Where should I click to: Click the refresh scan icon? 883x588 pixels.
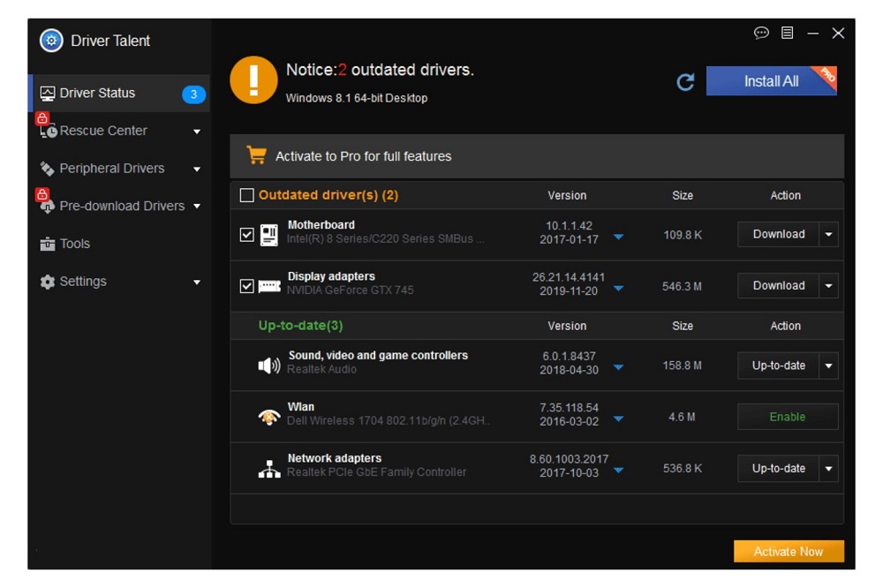point(685,82)
